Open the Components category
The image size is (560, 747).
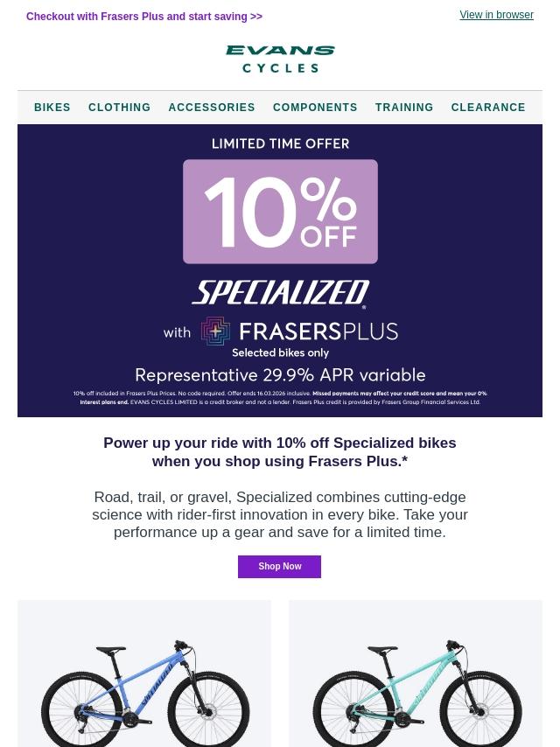[315, 108]
